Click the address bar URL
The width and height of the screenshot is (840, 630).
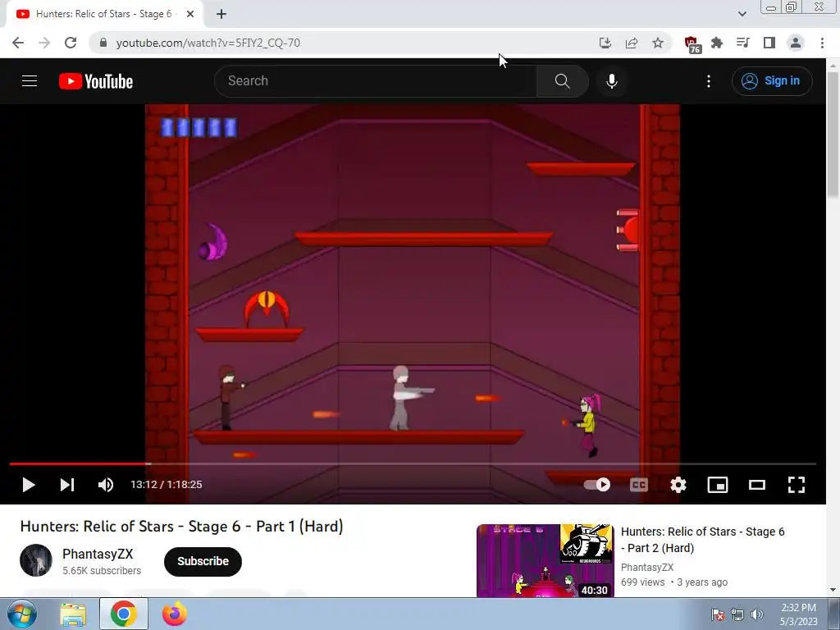point(208,43)
